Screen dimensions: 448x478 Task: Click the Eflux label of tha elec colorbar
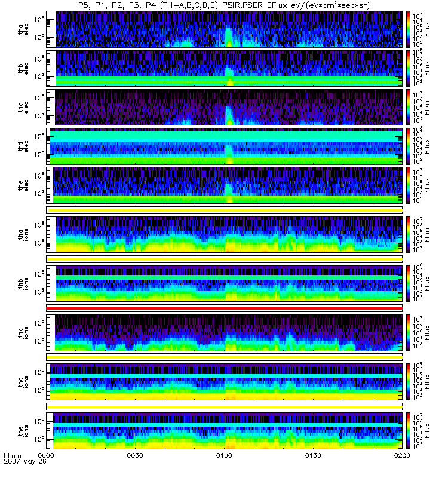pyautogui.click(x=428, y=29)
